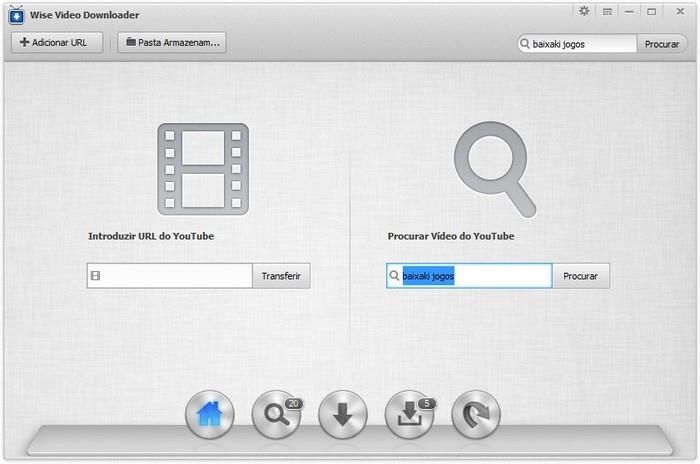Open search results tab with badge 20
Screen dimensions: 700x464
click(x=276, y=414)
